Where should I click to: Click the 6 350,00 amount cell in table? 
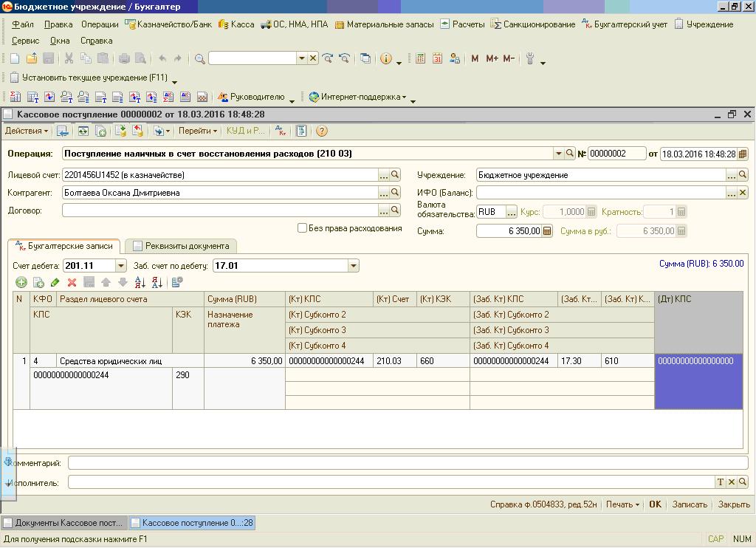coord(244,361)
